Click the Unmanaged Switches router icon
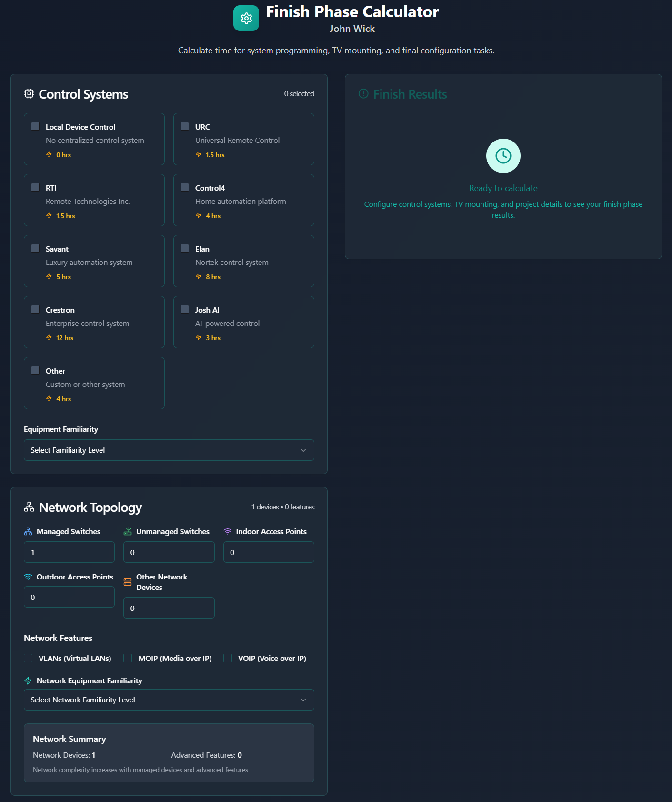 (x=128, y=532)
